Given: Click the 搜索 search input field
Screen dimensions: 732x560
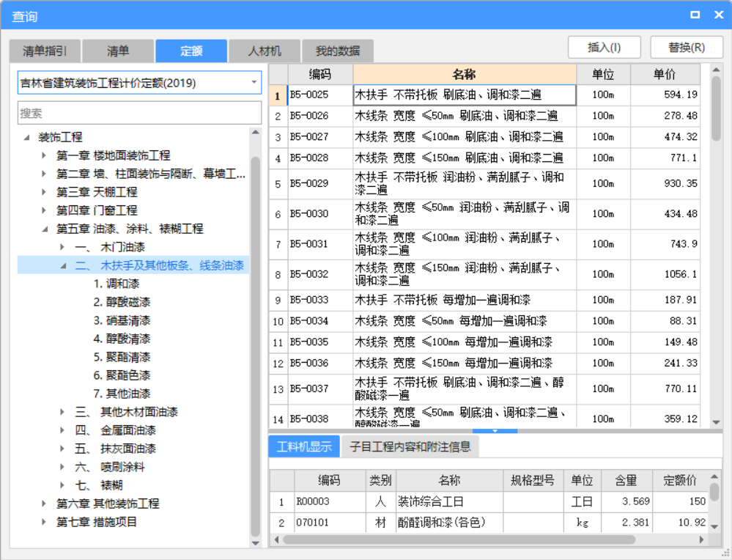Looking at the screenshot, I should pyautogui.click(x=139, y=113).
